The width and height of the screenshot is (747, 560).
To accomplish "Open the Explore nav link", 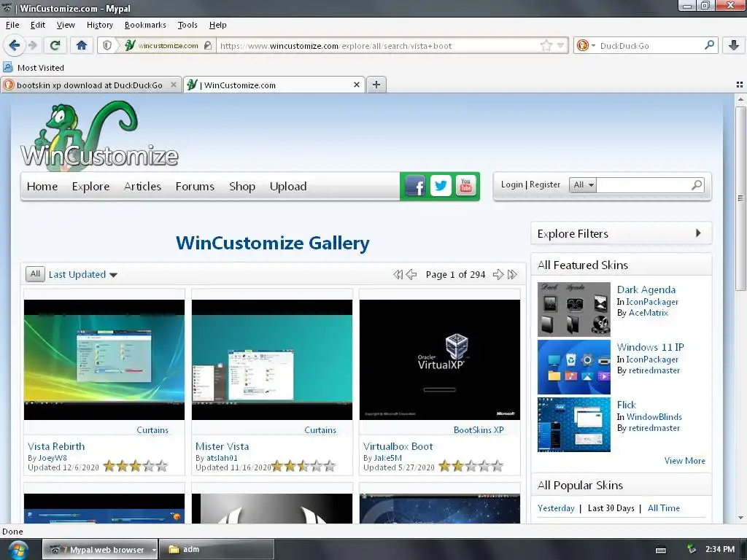I will [90, 186].
